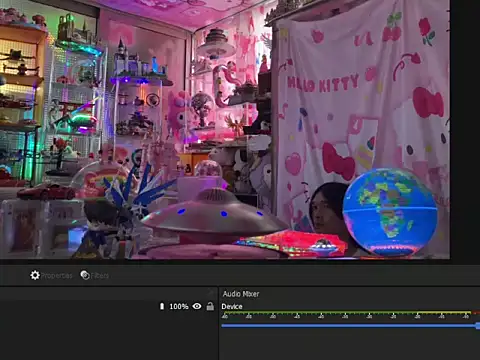Click the red peak zone of the meter

(x=476, y=313)
